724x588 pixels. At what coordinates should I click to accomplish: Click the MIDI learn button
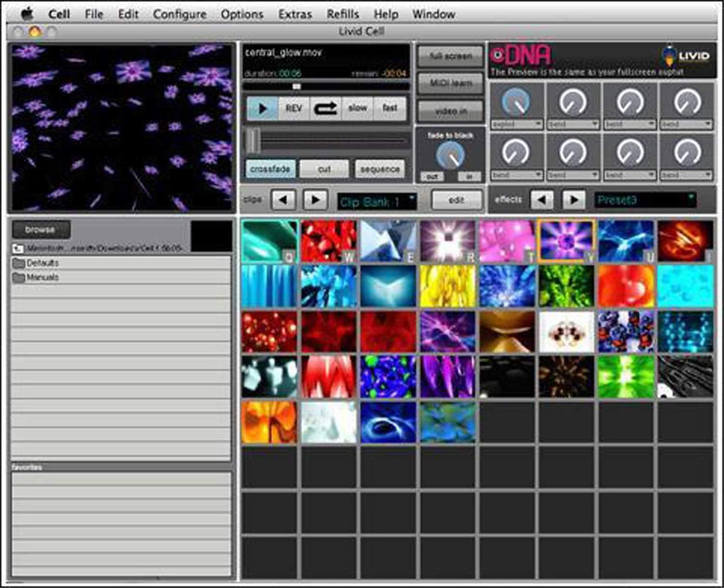pos(450,83)
